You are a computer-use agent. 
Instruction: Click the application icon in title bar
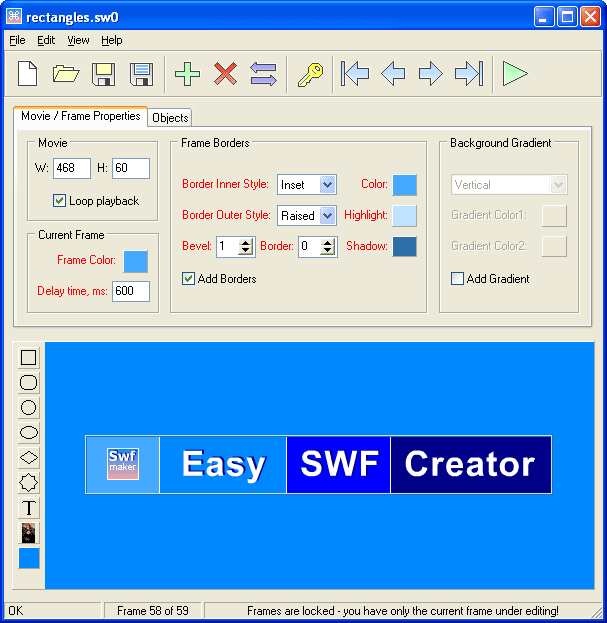[14, 17]
